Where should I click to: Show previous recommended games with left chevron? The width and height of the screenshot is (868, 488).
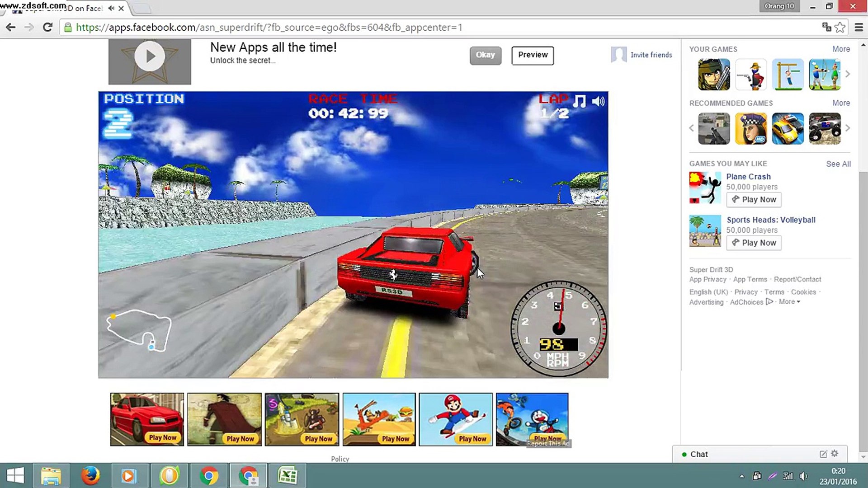[691, 128]
